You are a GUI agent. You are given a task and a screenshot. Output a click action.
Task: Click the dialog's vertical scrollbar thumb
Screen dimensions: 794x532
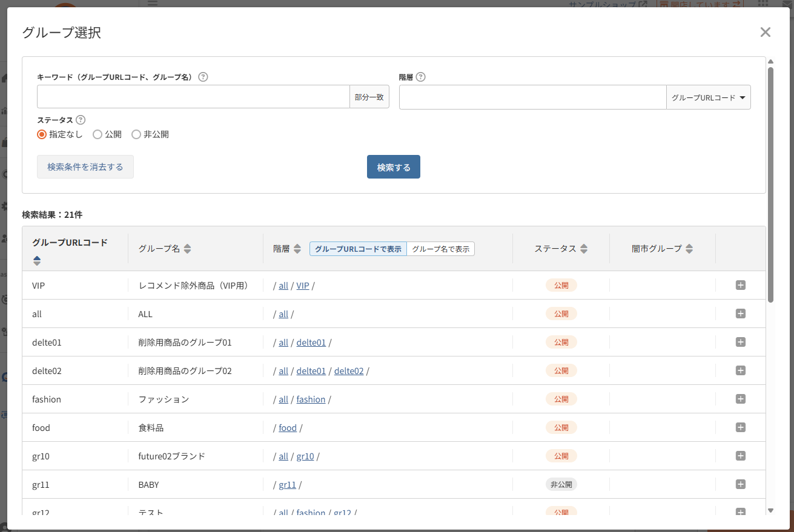point(770,185)
